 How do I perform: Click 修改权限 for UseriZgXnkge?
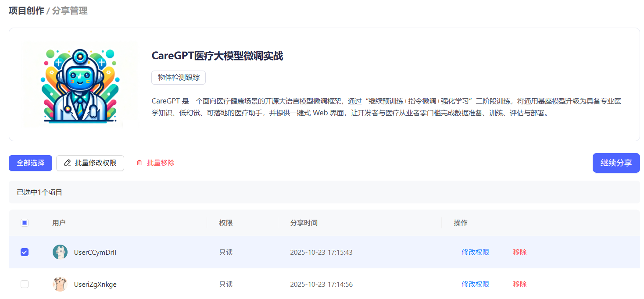475,284
